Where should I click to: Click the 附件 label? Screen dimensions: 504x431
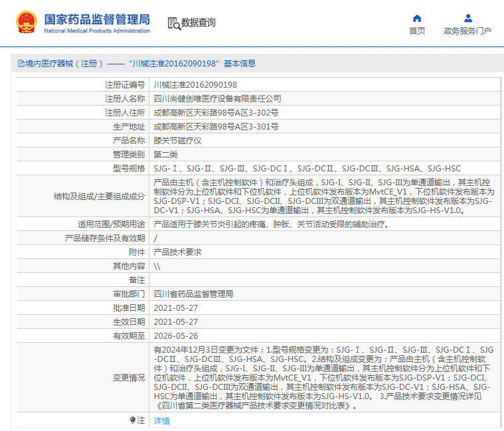coord(137,252)
